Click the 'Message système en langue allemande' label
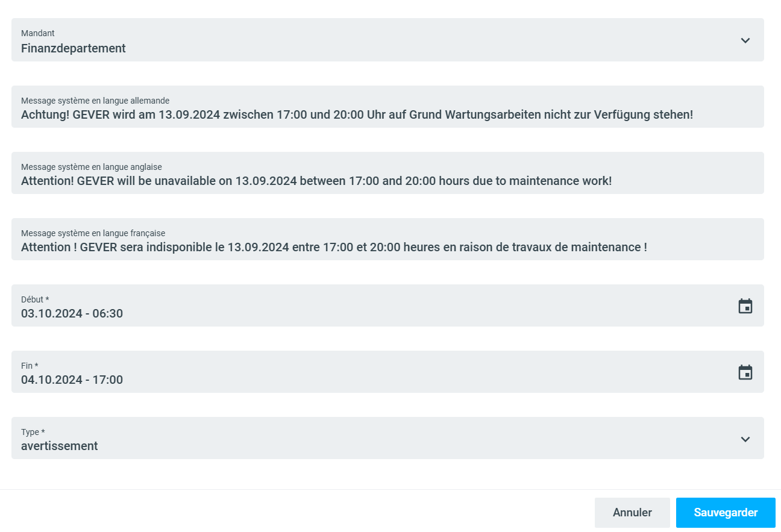 95,101
